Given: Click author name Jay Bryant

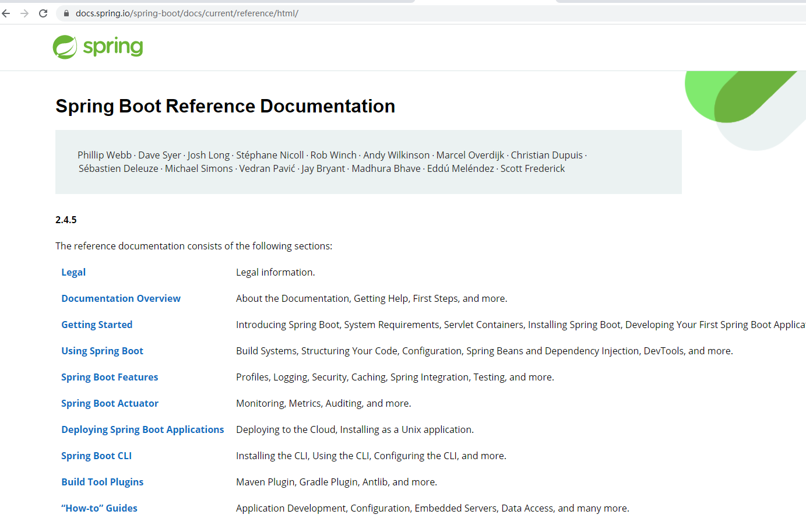Looking at the screenshot, I should click(x=323, y=168).
